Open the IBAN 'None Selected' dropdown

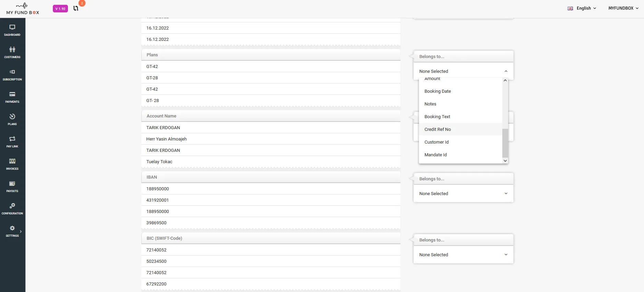(x=464, y=193)
